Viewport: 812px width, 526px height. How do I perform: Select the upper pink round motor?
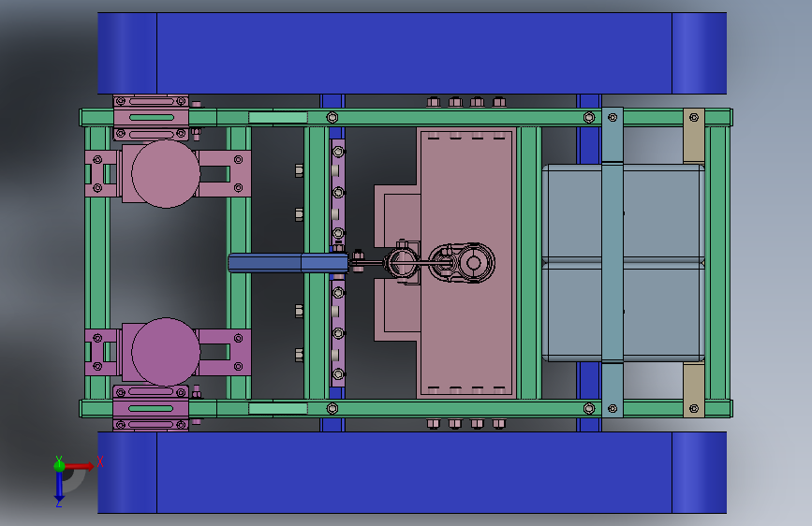point(166,173)
